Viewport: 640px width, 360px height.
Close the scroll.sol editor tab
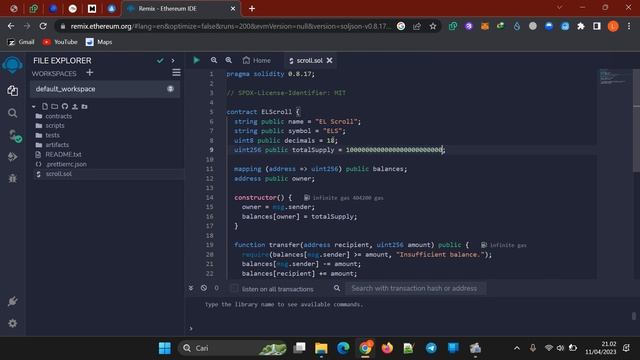(329, 60)
